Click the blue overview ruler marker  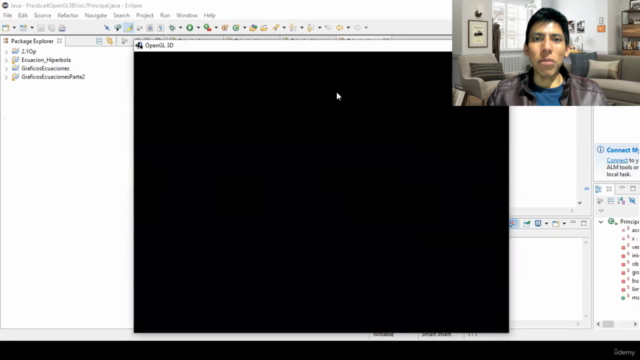point(587,189)
